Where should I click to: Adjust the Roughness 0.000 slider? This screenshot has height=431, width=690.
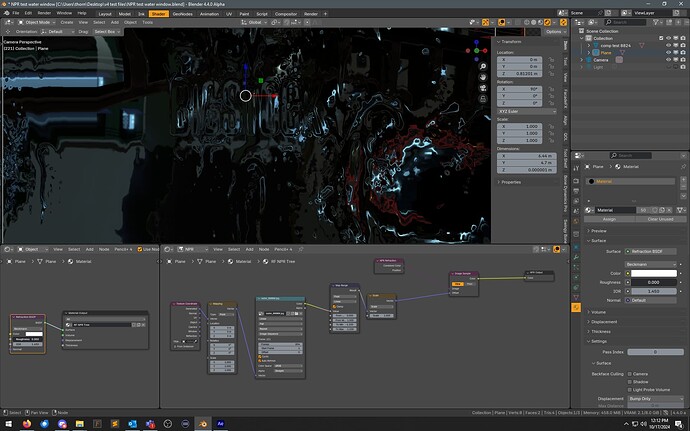pos(654,282)
